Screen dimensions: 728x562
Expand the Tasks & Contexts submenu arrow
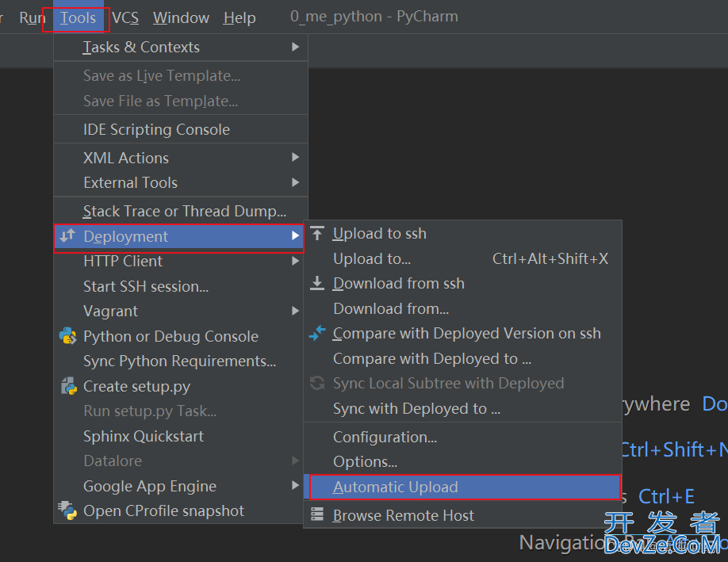[295, 47]
